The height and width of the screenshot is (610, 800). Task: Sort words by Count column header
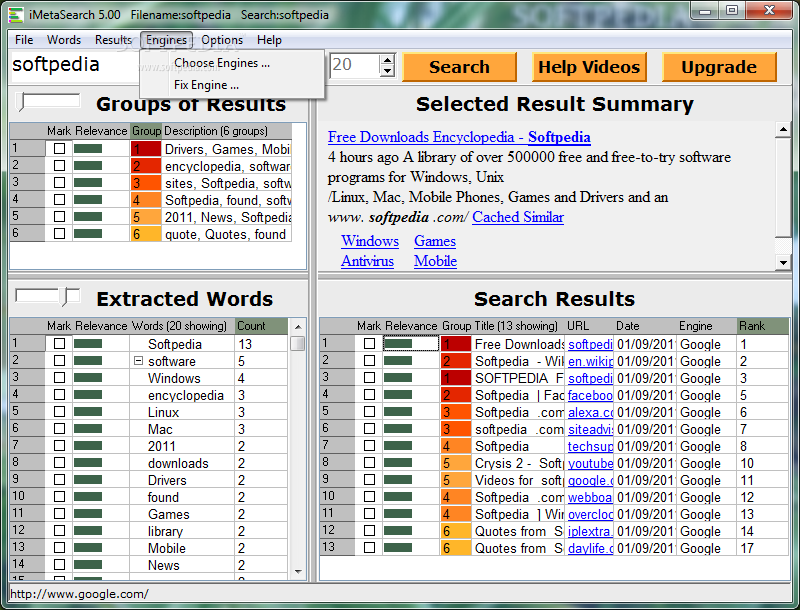(261, 325)
